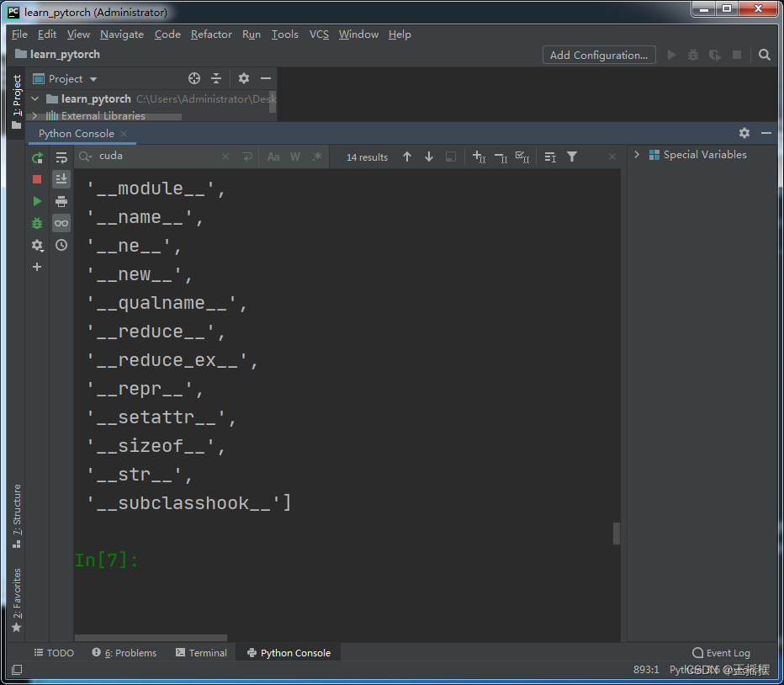Rerun the Python console

pyautogui.click(x=37, y=158)
